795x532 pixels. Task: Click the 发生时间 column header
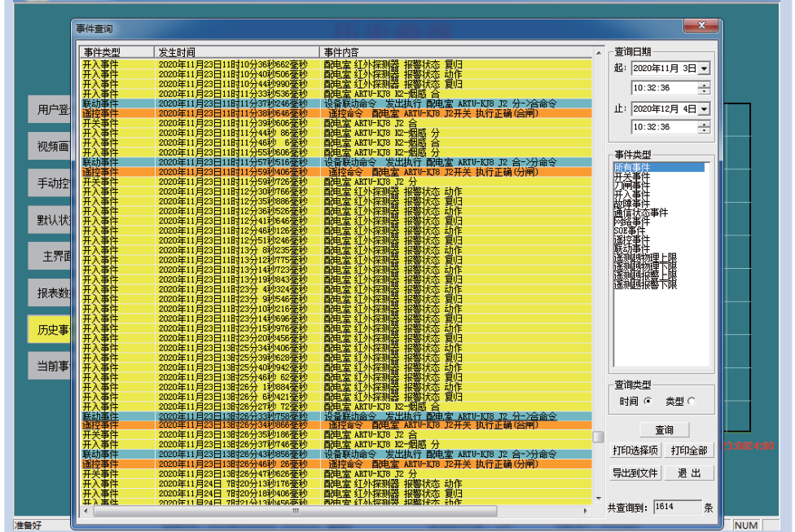coord(236,52)
